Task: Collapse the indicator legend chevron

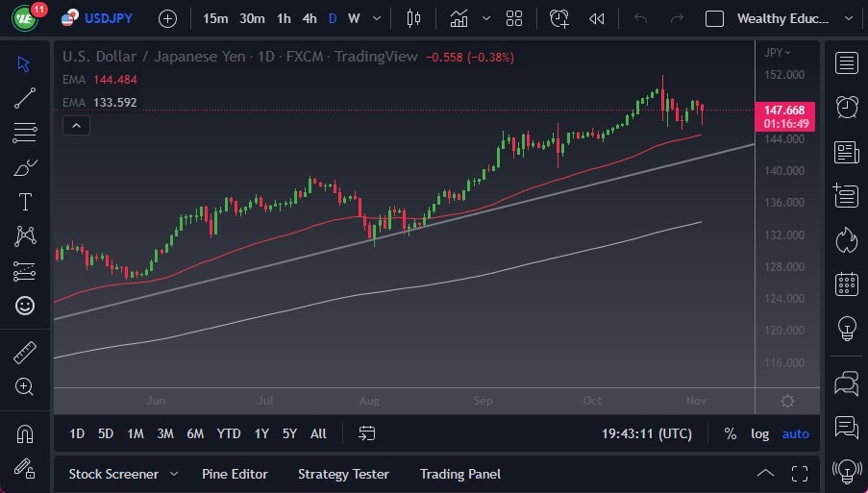Action: coord(76,125)
